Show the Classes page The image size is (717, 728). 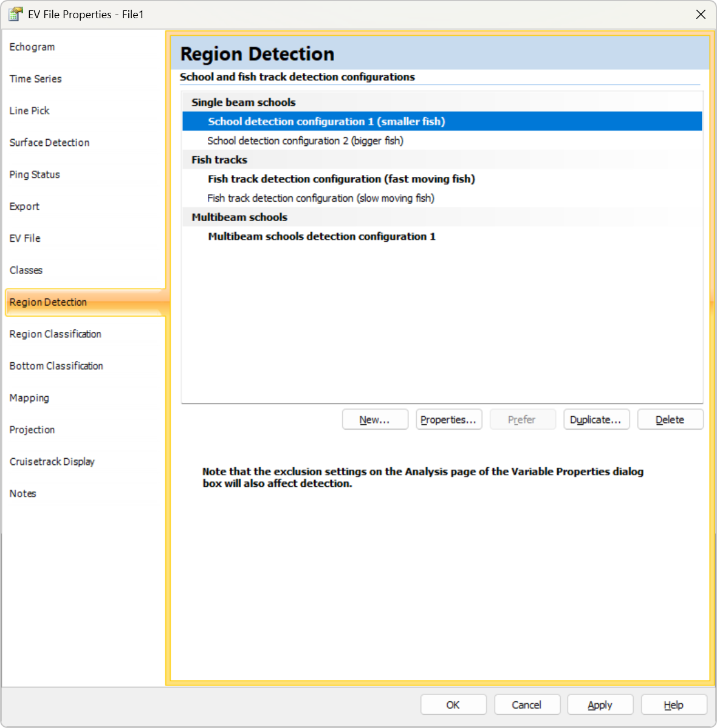point(26,270)
